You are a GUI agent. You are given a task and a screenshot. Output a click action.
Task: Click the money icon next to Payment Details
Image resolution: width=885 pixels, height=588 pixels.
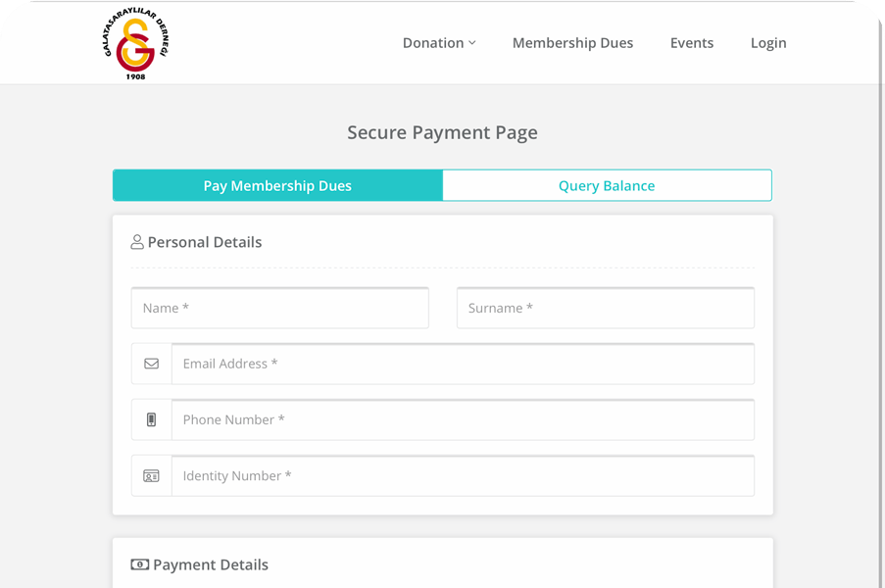point(140,564)
